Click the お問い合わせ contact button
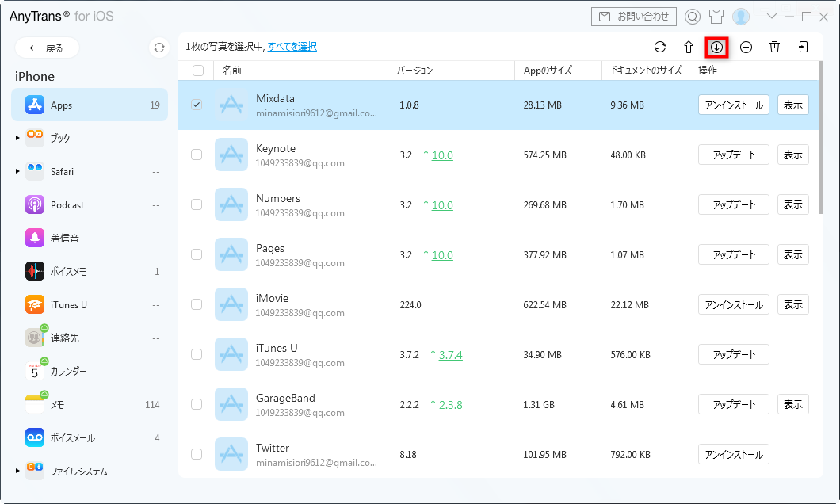 pyautogui.click(x=634, y=17)
